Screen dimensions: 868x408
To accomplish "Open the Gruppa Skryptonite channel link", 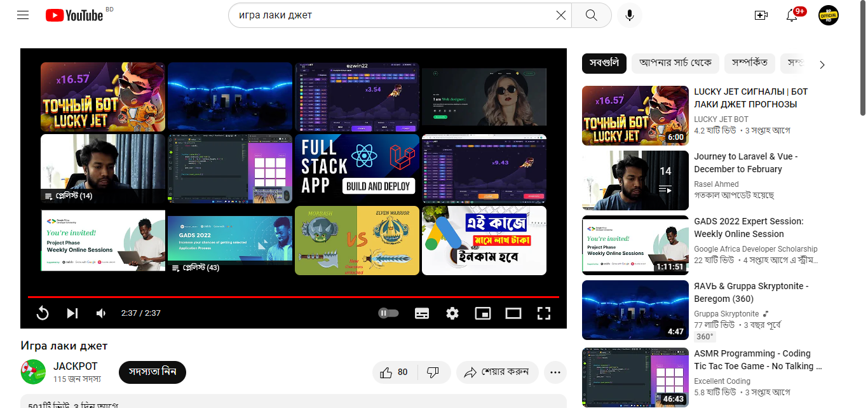I will tap(726, 314).
